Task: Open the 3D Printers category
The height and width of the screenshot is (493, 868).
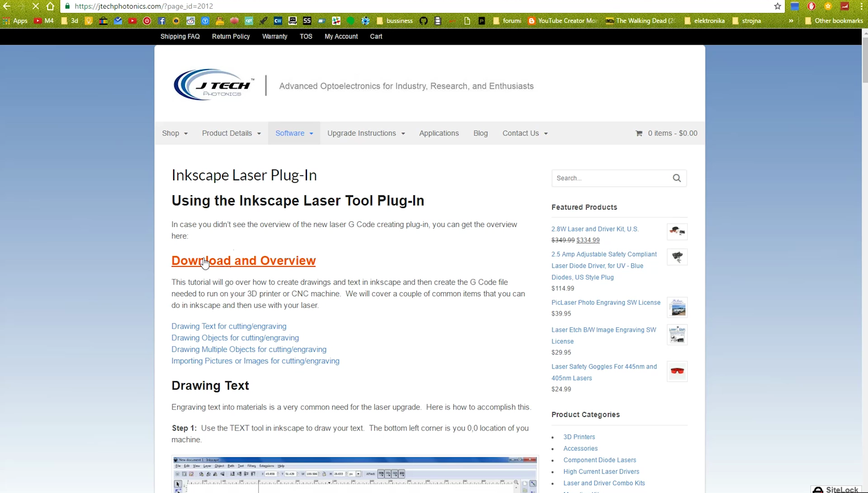Action: (579, 437)
